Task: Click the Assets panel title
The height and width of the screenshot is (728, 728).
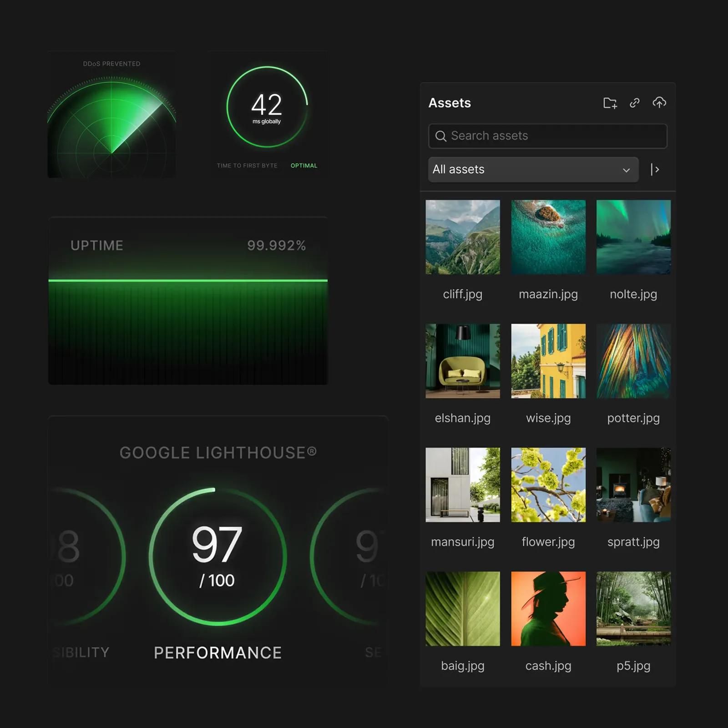Action: (x=450, y=103)
